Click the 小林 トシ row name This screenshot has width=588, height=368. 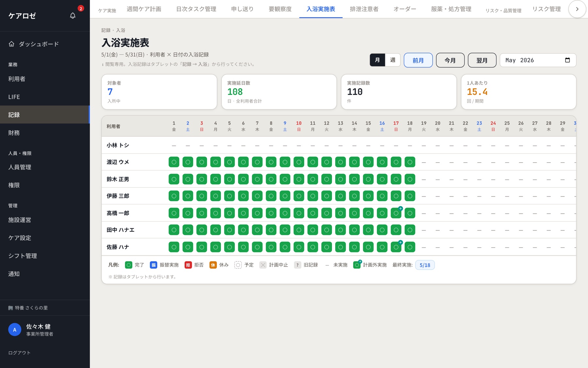point(118,145)
